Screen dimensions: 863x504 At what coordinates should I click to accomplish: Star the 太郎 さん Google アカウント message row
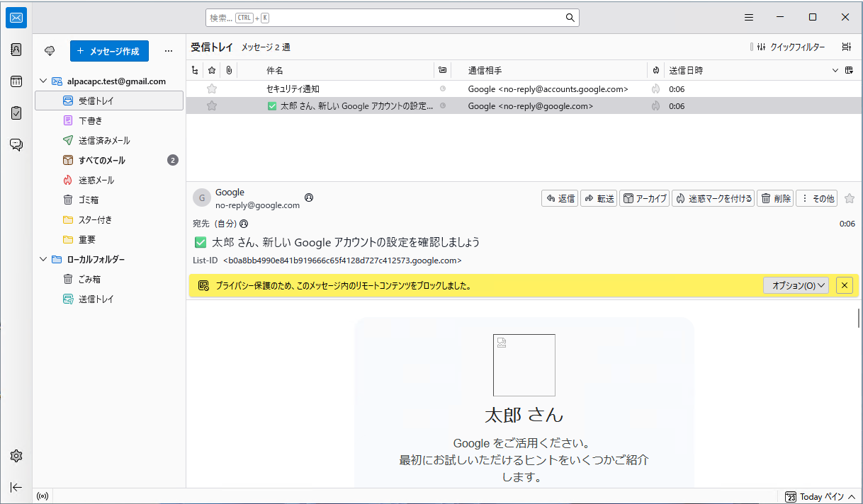coord(211,106)
